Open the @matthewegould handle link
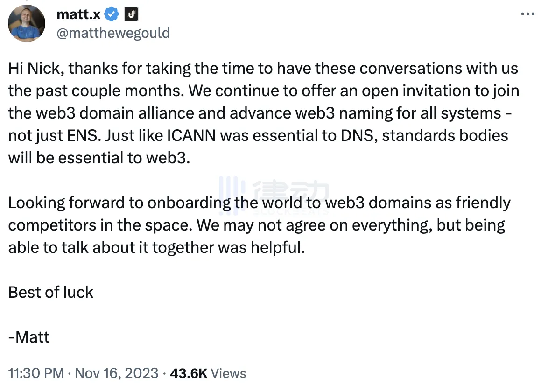The width and height of the screenshot is (548, 392). (113, 33)
